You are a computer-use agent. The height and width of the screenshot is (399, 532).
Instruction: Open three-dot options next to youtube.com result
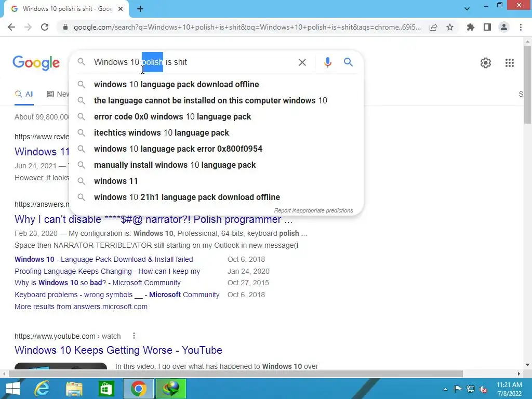point(134,336)
